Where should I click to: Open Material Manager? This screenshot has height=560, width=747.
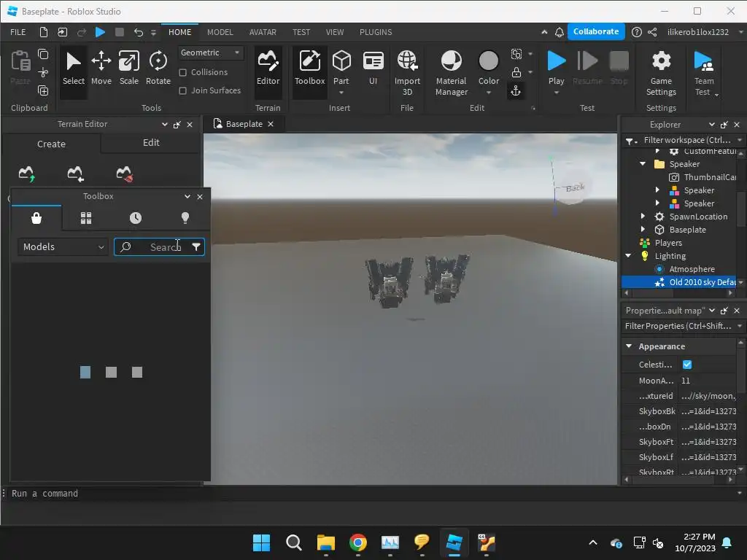click(x=451, y=72)
